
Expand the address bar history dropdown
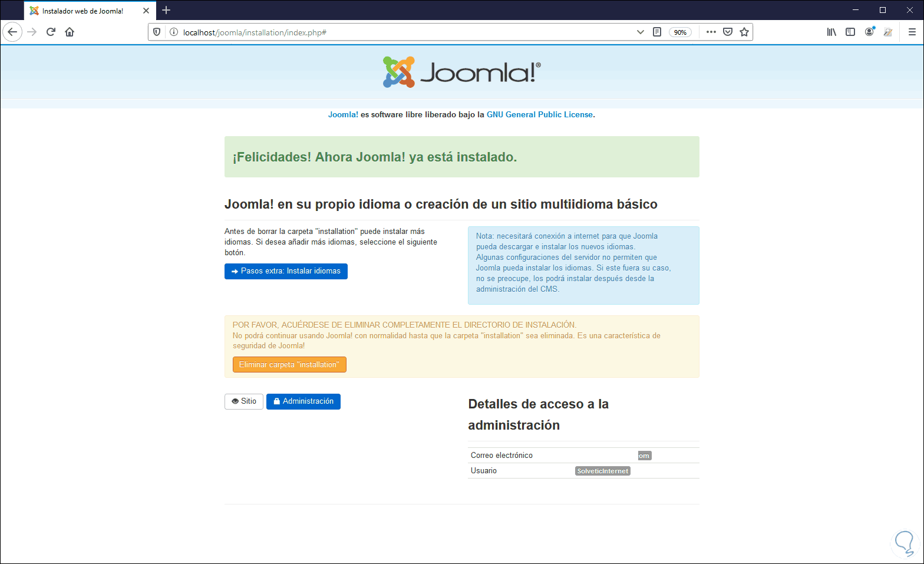pyautogui.click(x=641, y=32)
